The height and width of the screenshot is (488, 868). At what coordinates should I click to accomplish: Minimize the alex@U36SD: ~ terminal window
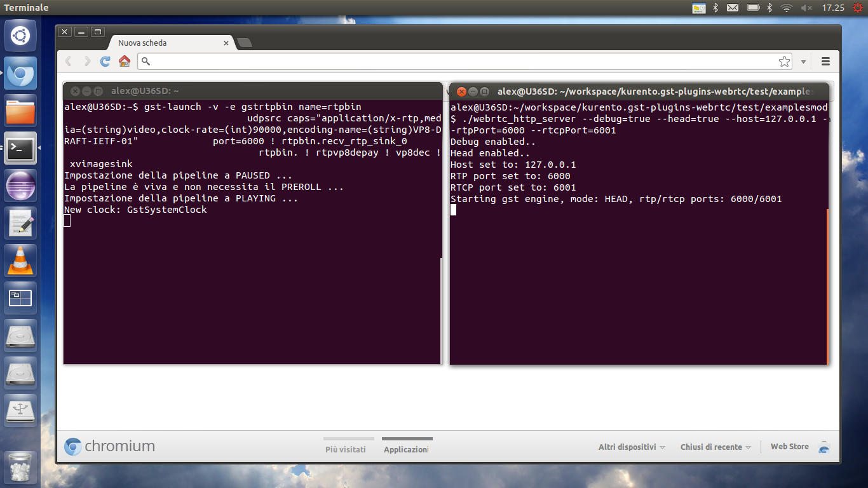[x=86, y=91]
